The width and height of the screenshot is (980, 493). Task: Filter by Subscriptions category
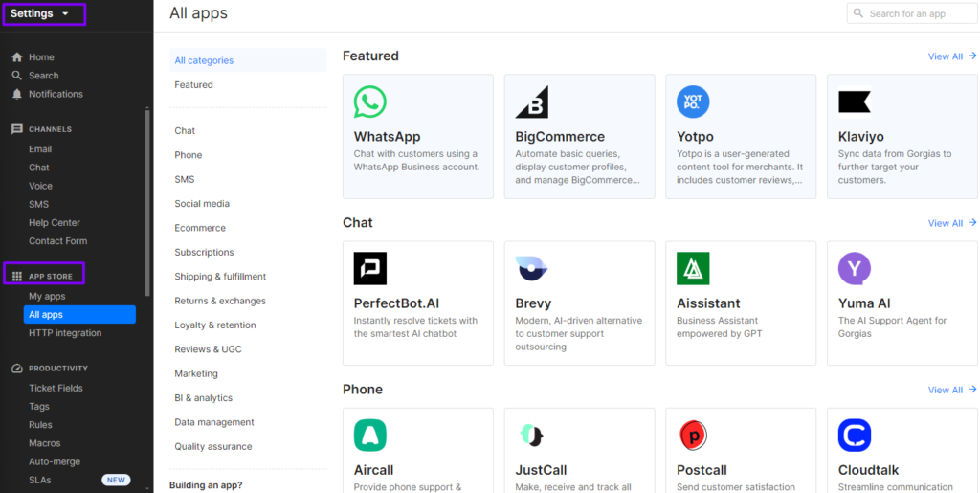205,253
